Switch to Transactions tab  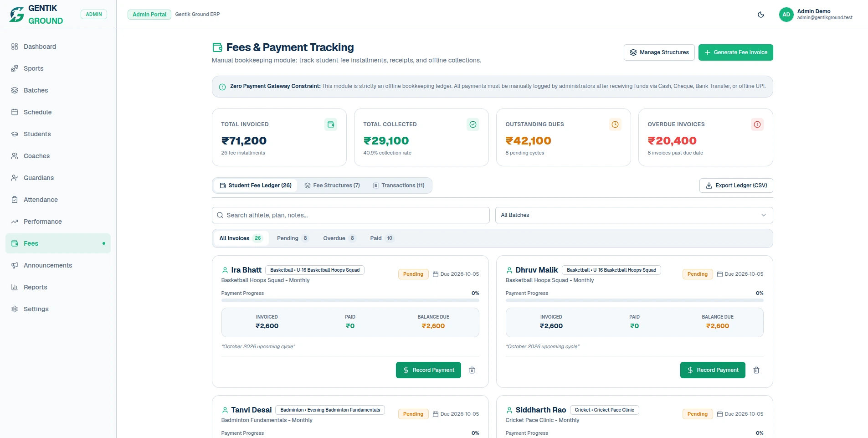click(399, 186)
